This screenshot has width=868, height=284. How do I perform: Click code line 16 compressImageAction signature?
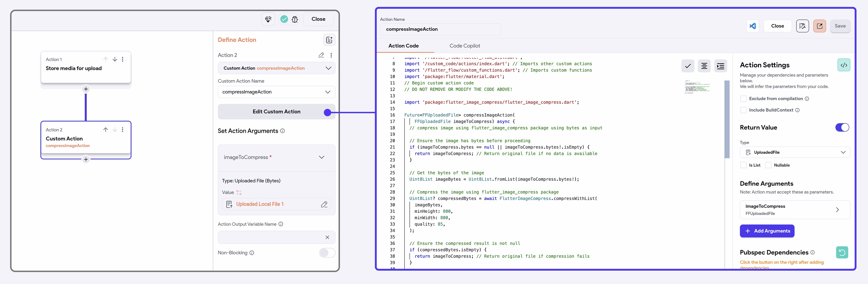pos(459,115)
